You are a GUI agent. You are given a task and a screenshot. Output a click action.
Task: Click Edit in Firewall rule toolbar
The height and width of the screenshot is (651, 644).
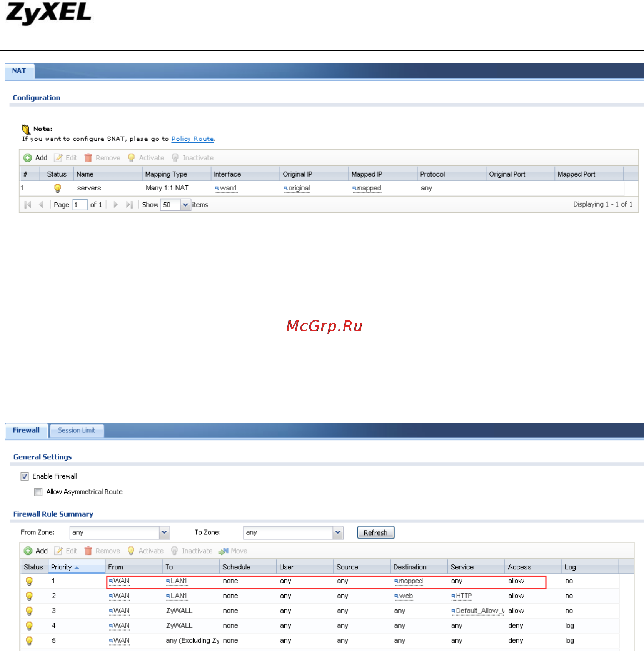pos(66,551)
